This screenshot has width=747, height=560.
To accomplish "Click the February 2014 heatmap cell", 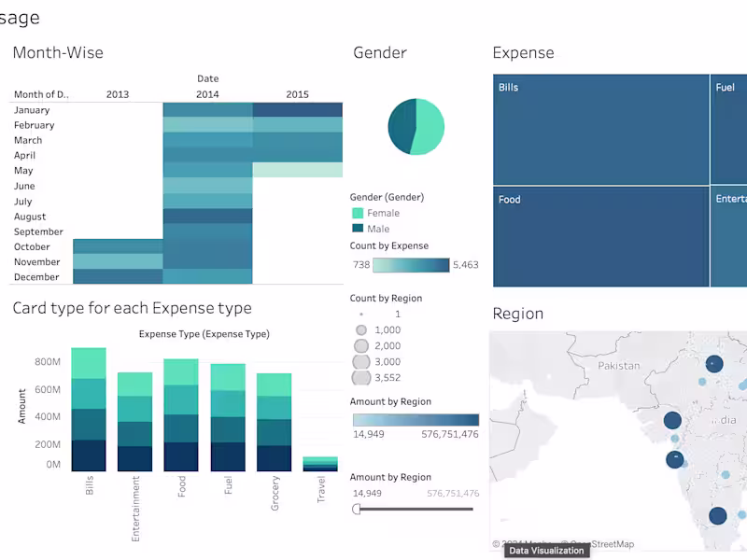I will click(207, 125).
